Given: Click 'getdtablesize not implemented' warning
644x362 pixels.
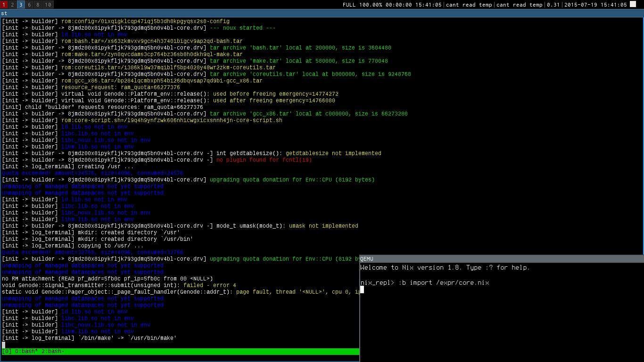Looking at the screenshot, I should pyautogui.click(x=191, y=153).
